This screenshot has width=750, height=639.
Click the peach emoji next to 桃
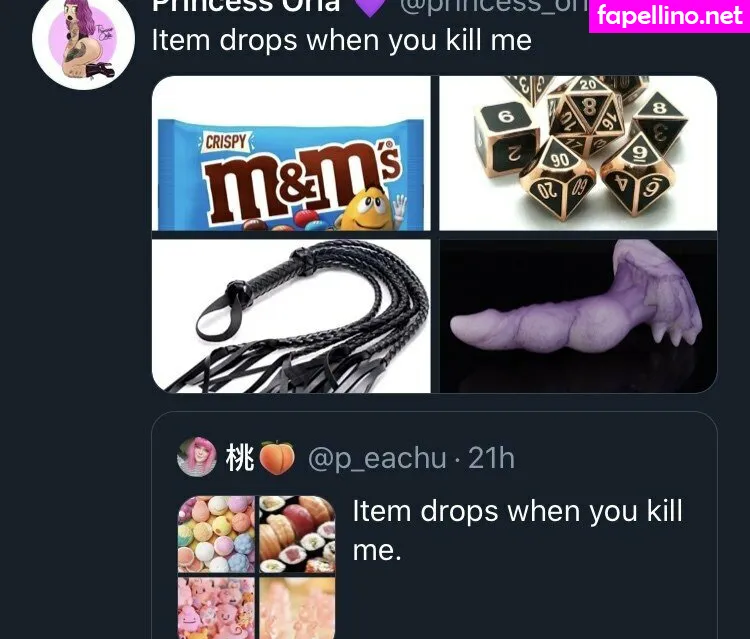point(276,457)
